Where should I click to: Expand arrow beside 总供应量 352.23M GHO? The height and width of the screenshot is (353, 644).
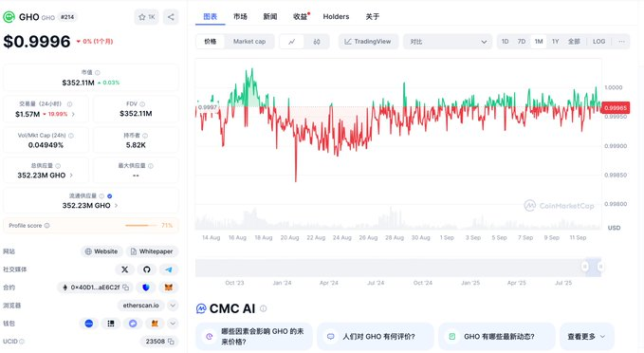(71, 175)
